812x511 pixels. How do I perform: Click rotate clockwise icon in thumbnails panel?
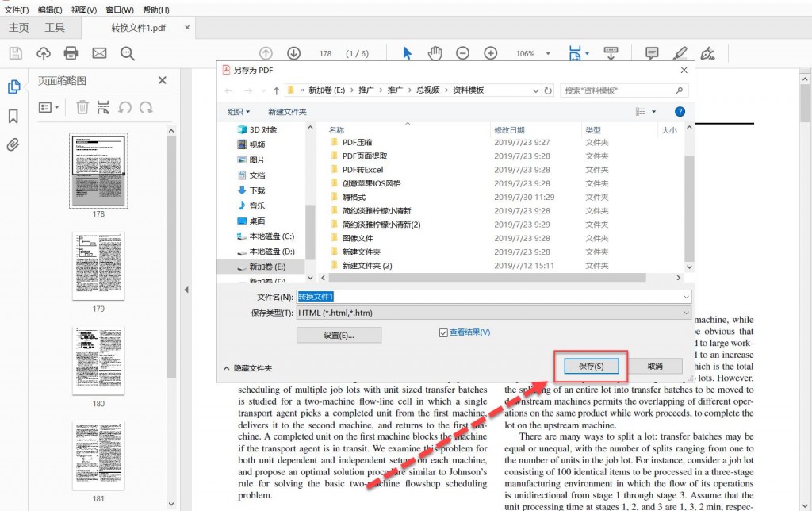click(x=146, y=107)
